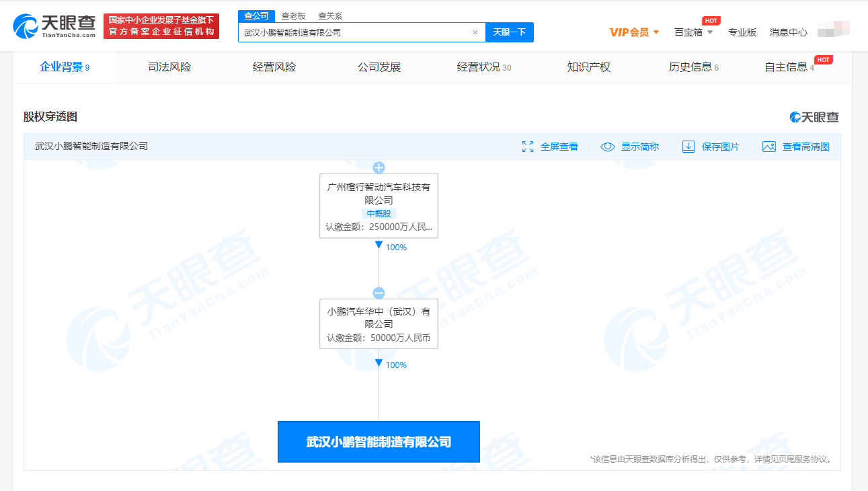Click the eye icon for showing abbreviations

[x=608, y=147]
